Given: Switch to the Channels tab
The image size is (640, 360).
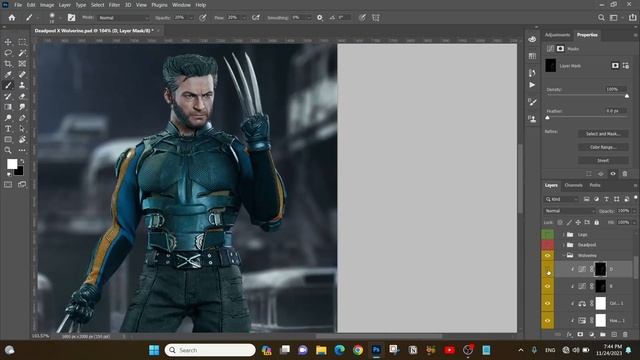Looking at the screenshot, I should pyautogui.click(x=573, y=185).
